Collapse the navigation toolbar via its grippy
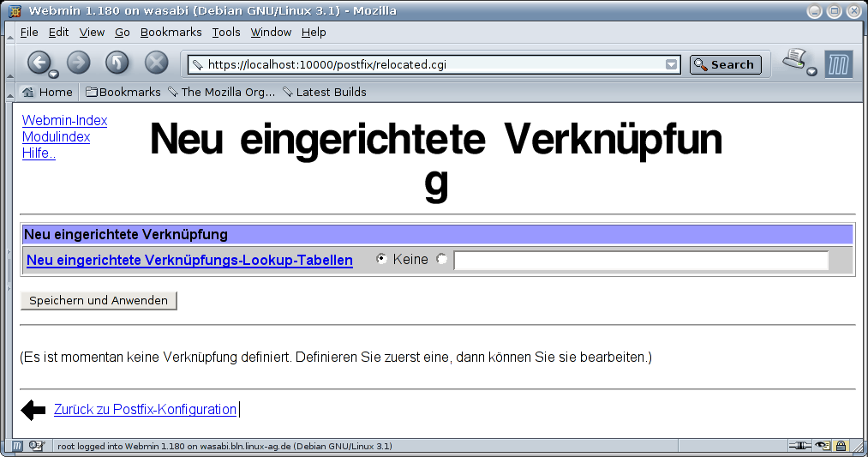This screenshot has width=868, height=457. click(x=10, y=63)
